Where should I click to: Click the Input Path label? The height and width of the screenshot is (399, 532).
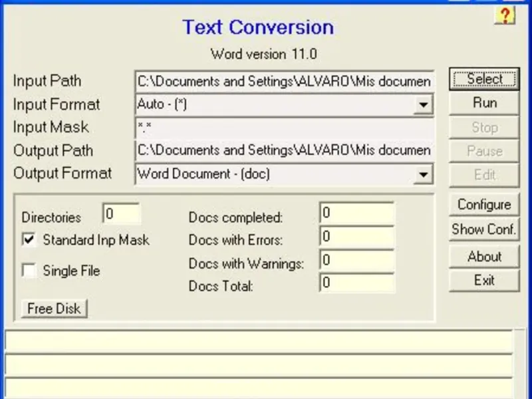click(x=47, y=81)
